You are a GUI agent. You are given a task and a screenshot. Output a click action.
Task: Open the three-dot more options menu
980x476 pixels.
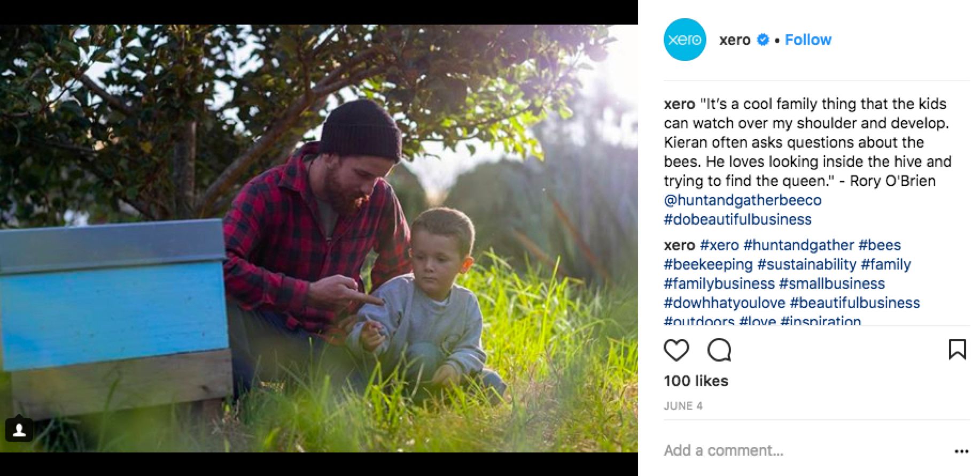(x=961, y=451)
